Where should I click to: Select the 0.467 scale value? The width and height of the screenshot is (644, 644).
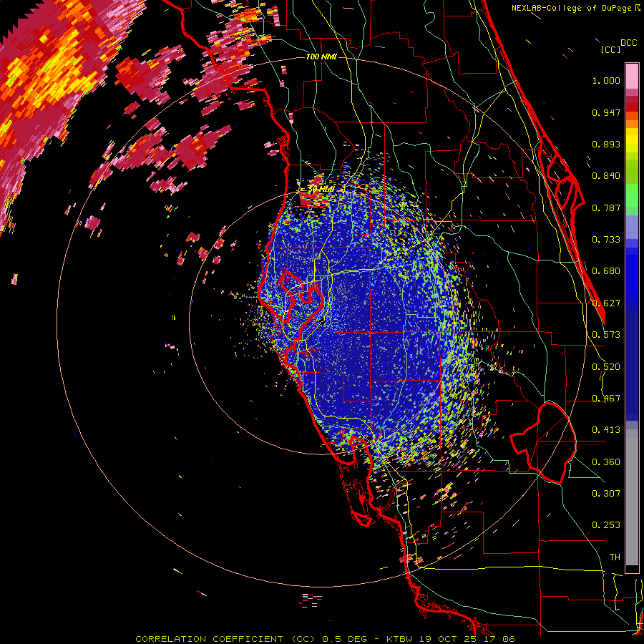(x=606, y=399)
